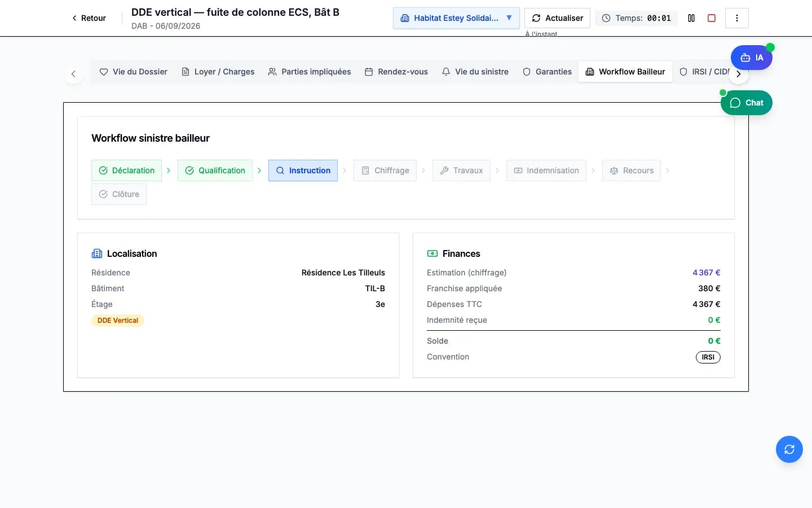Viewport: 812px width, 508px height.
Task: Open the Chat button
Action: point(747,103)
